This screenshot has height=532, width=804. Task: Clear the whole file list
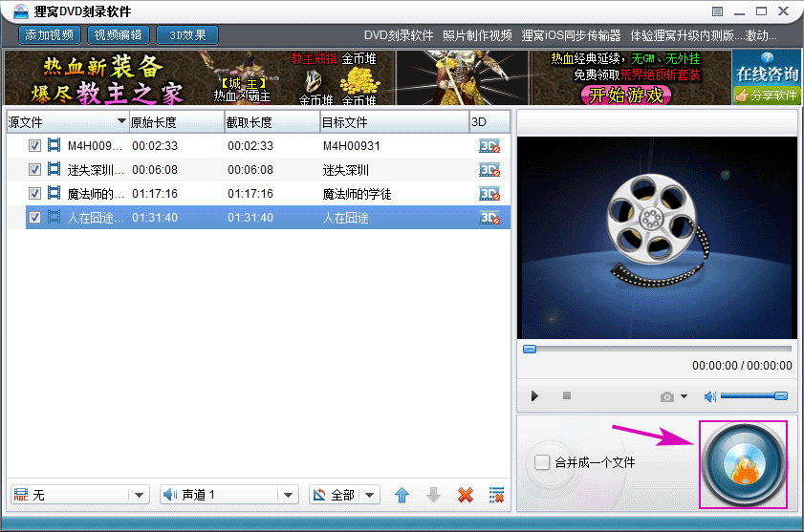pos(496,495)
